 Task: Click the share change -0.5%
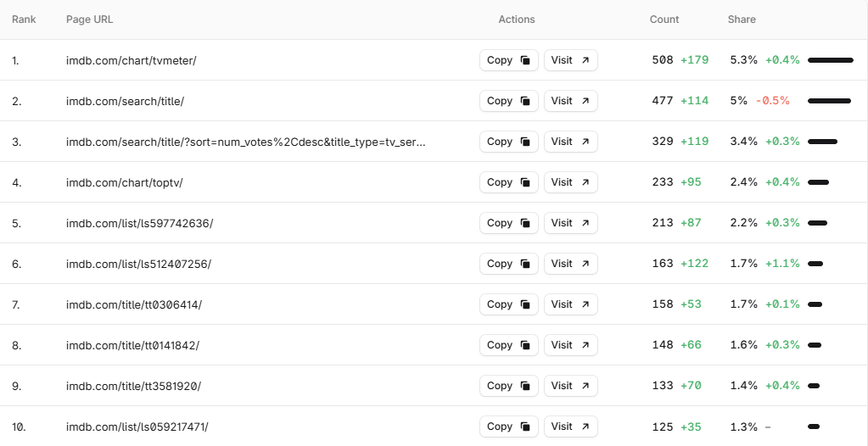[772, 101]
